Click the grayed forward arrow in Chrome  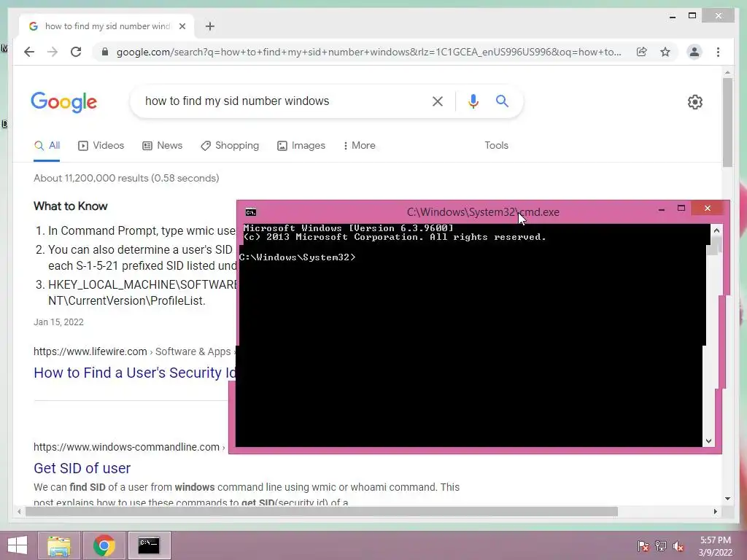[x=53, y=52]
